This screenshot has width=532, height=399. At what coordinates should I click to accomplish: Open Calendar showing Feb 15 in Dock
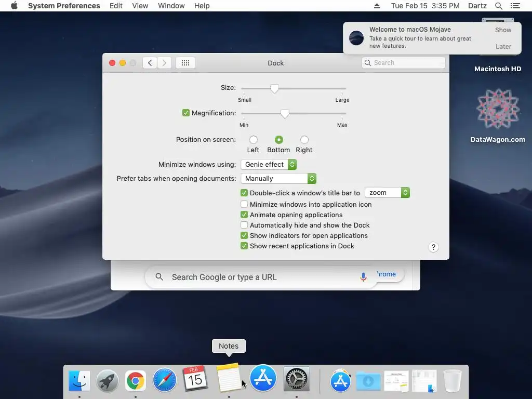tap(195, 378)
